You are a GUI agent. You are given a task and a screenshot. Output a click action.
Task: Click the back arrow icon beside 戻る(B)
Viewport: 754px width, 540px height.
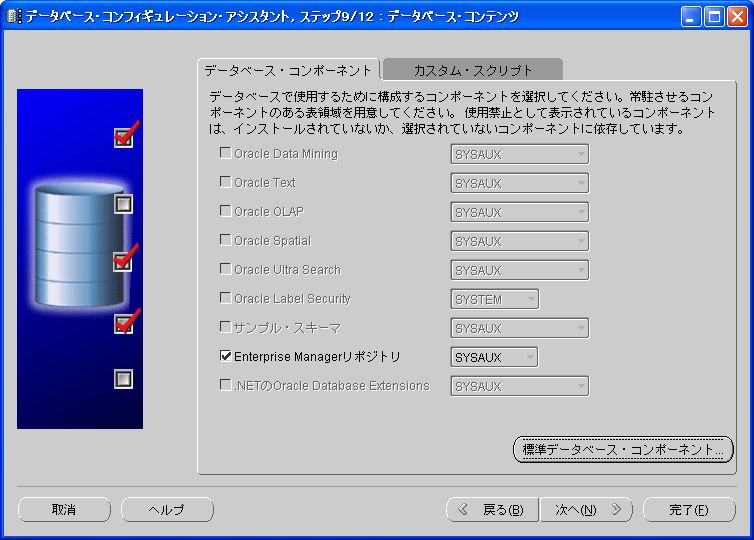point(463,509)
